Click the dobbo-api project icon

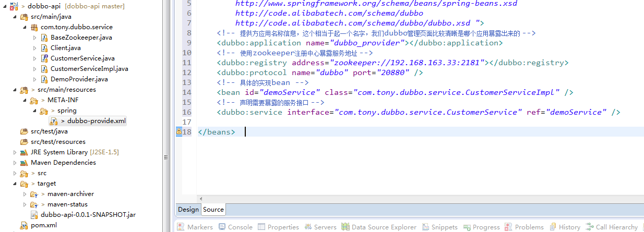[13, 6]
